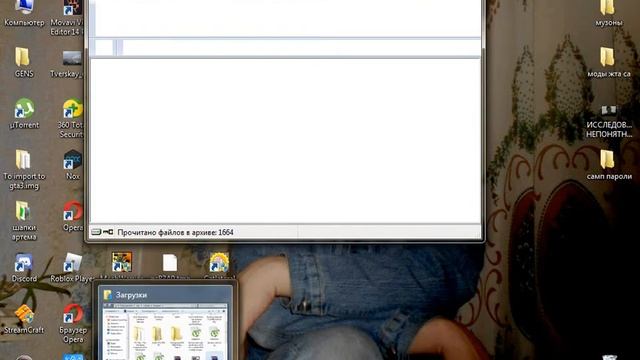This screenshot has height=360, width=640.
Task: Click the 'Прочитано файлов в архиве: 1664' status text
Action: (x=175, y=232)
